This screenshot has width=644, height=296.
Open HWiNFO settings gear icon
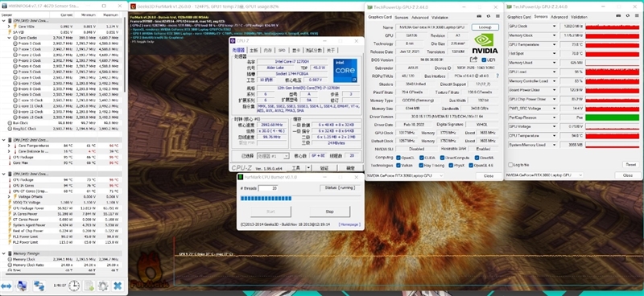coord(103,286)
